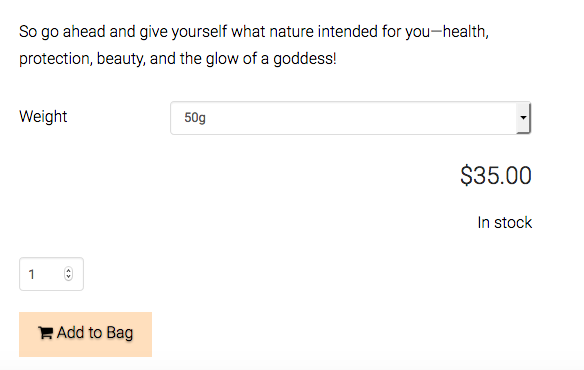The height and width of the screenshot is (370, 584).
Task: Click the word beauty in description
Action: point(121,59)
